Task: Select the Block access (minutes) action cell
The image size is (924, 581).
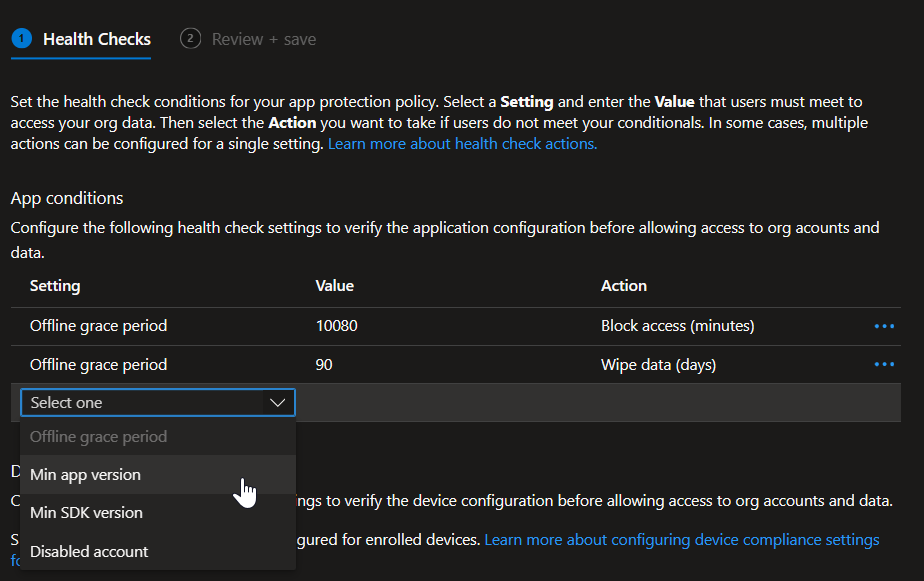Action: (x=677, y=326)
